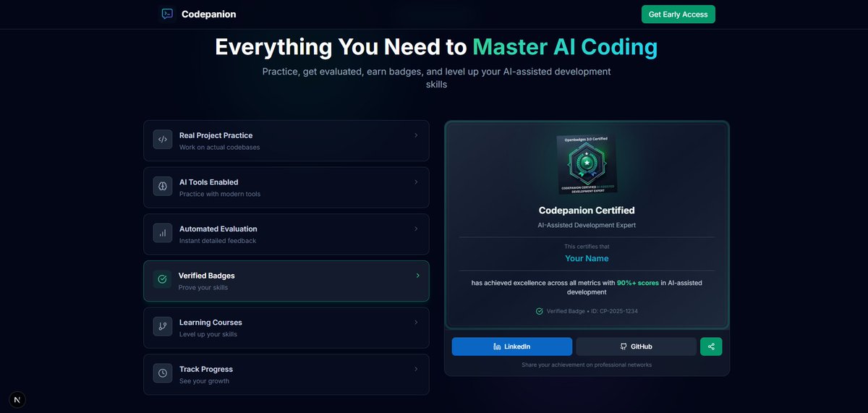
Task: Click the brain icon for AI Tools Enabled
Action: coord(163,187)
